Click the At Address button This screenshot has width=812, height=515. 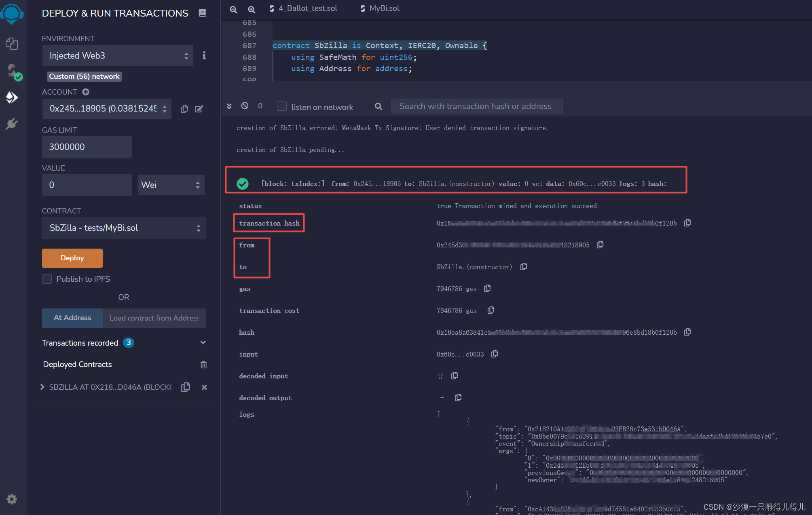tap(72, 318)
